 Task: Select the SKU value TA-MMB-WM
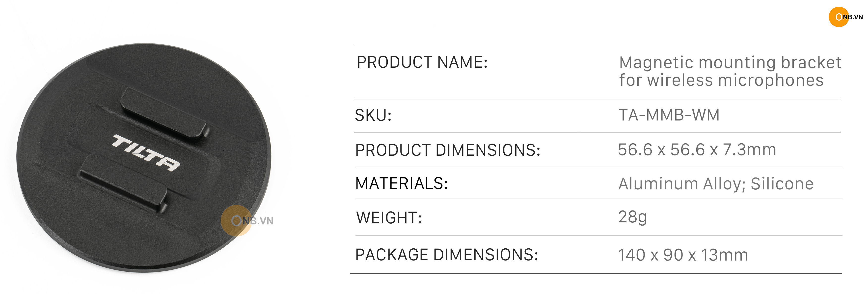(x=669, y=115)
